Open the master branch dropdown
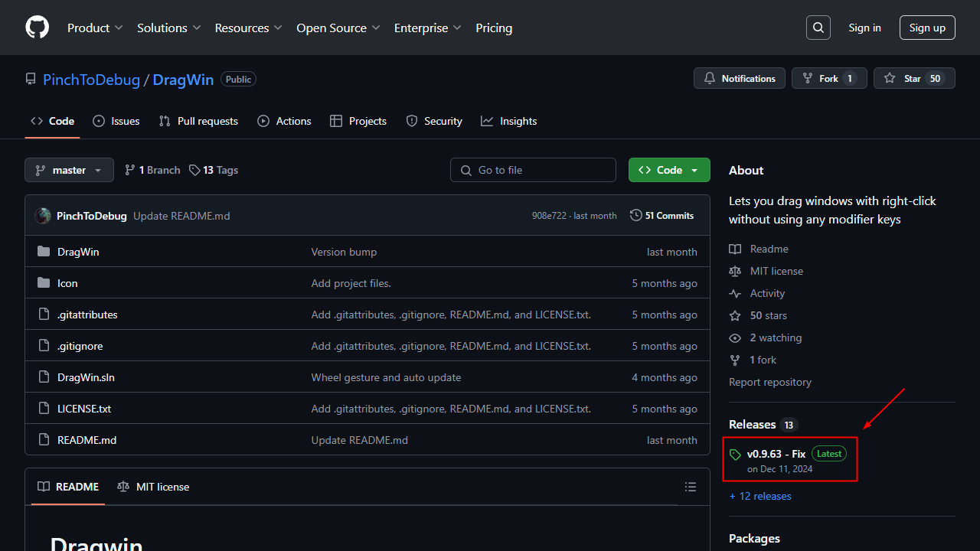This screenshot has width=980, height=551. [x=69, y=170]
